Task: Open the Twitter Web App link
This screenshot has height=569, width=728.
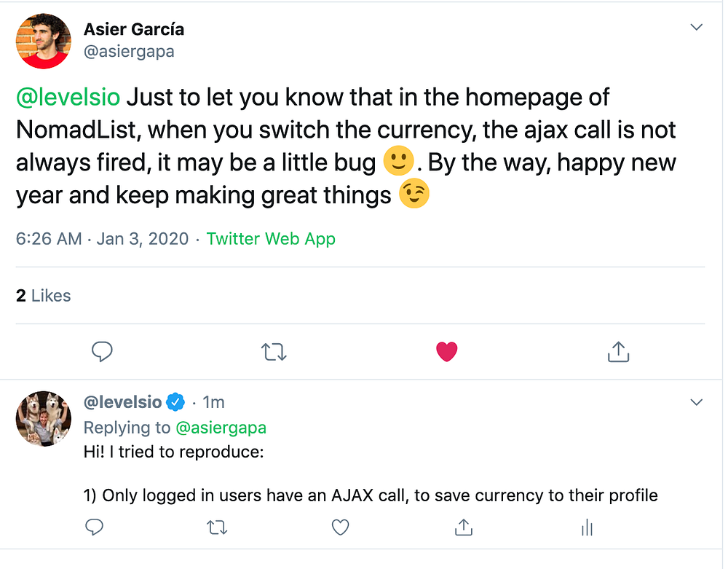Action: 271,239
